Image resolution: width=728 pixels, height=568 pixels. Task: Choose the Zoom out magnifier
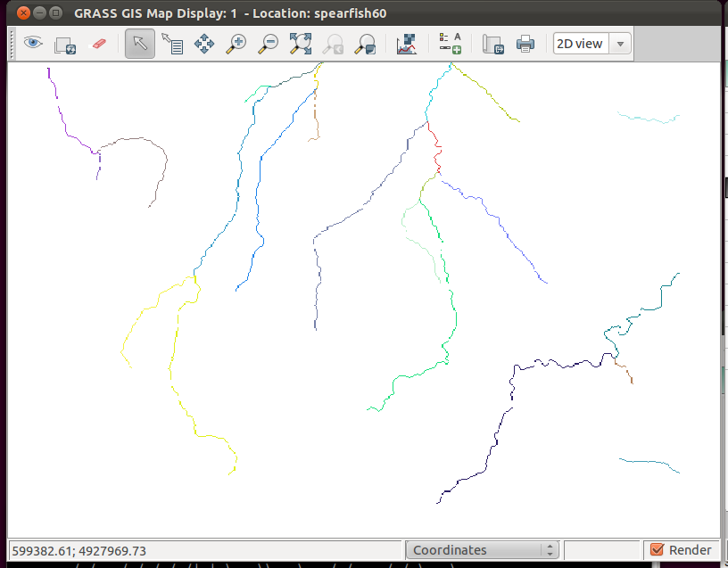tap(268, 44)
